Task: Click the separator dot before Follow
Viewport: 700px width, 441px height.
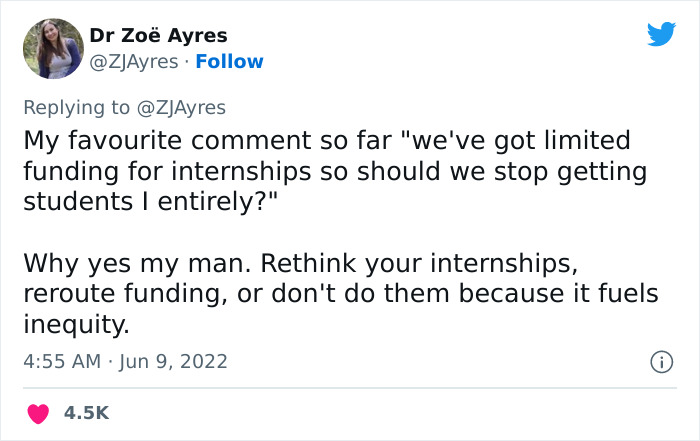Action: click(x=187, y=61)
